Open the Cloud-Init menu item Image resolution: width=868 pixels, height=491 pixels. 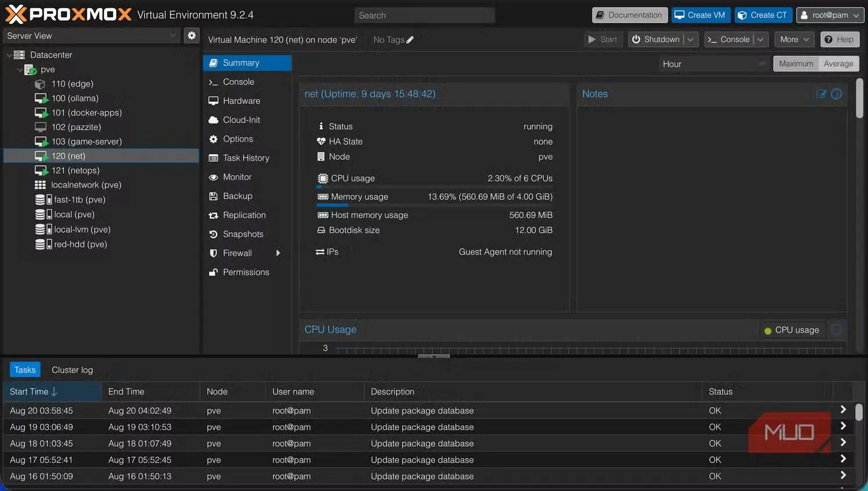[247, 120]
